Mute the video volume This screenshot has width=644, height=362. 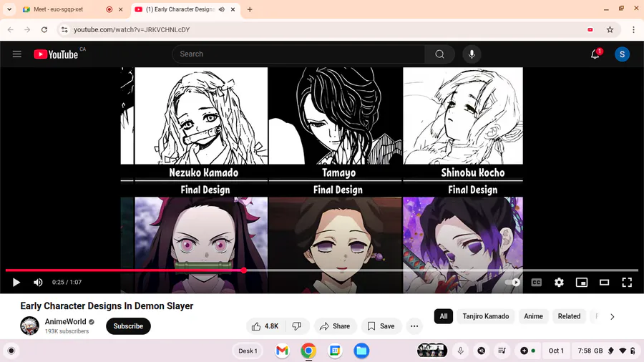coord(38,283)
